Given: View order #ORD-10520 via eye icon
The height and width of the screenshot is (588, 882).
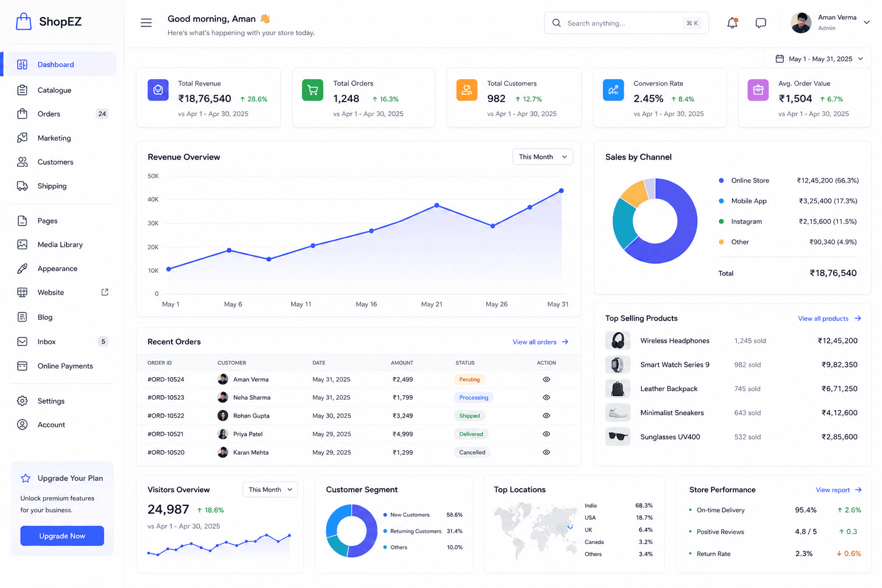Looking at the screenshot, I should click(x=546, y=452).
